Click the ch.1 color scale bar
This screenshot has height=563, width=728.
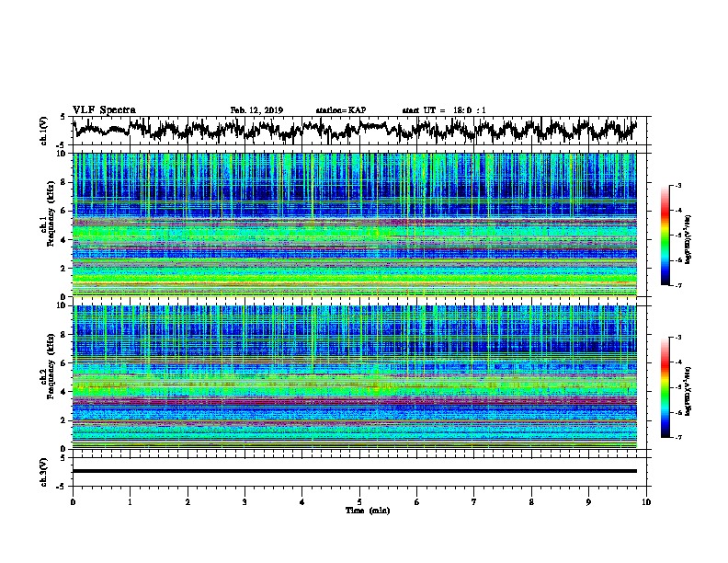[x=665, y=236]
